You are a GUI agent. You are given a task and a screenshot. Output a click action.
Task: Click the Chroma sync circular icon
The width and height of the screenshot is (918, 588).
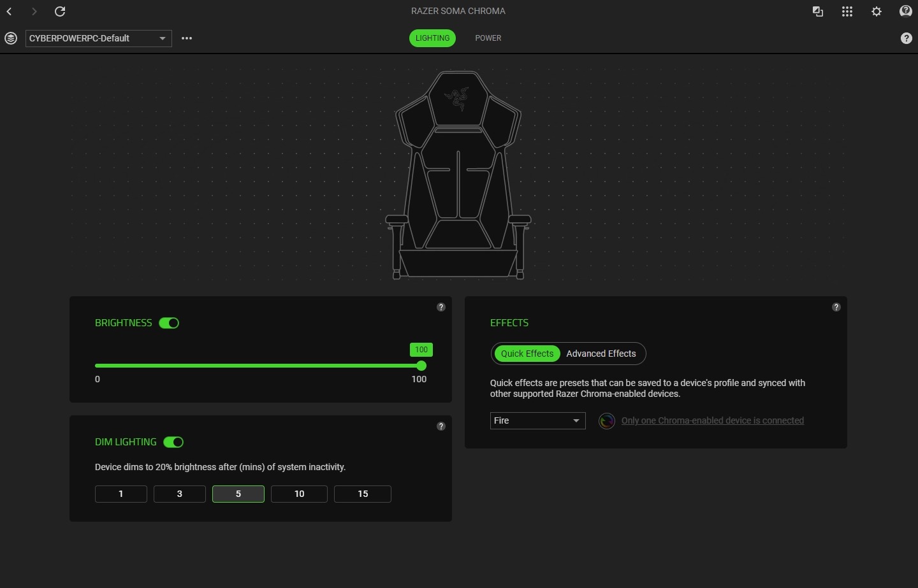607,421
